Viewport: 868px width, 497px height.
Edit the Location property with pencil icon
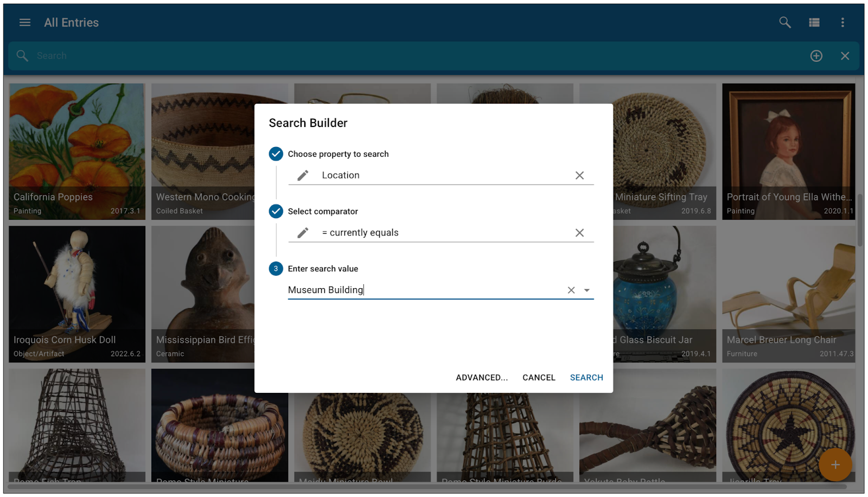[303, 175]
